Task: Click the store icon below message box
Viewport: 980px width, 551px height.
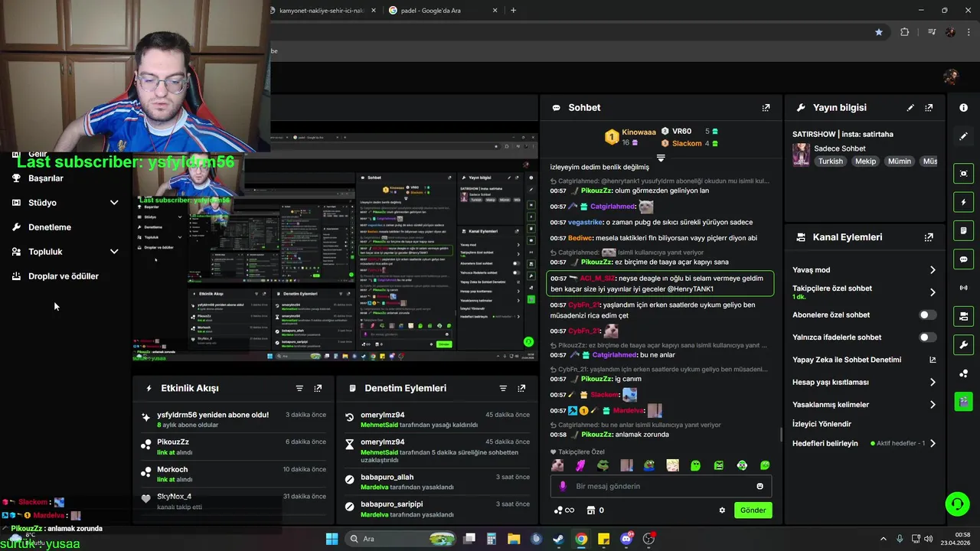Action: 590,510
